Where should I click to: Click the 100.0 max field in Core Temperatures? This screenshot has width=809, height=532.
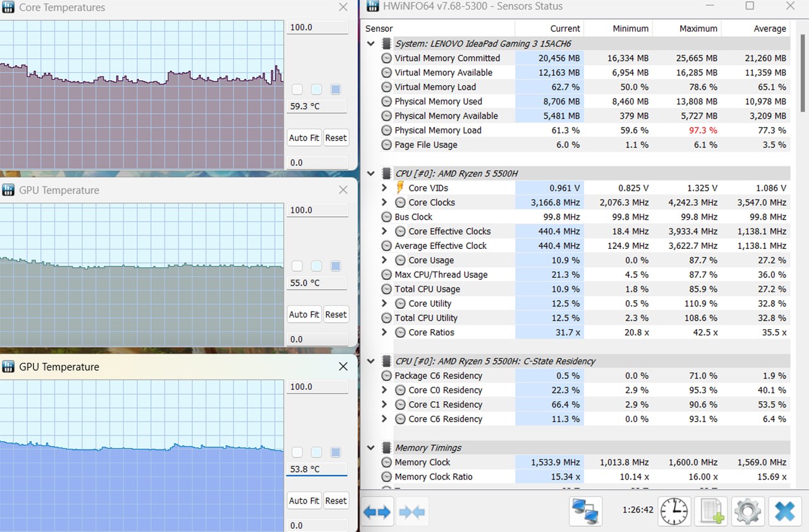(x=317, y=28)
